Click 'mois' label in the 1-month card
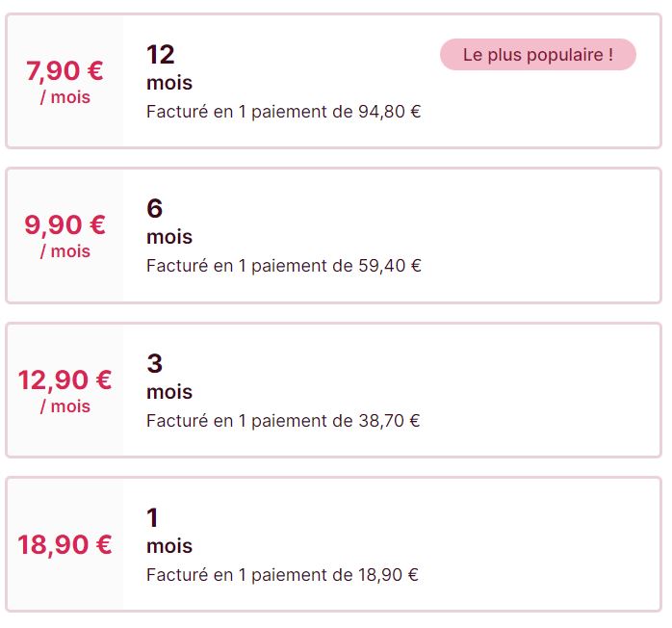 pos(169,546)
